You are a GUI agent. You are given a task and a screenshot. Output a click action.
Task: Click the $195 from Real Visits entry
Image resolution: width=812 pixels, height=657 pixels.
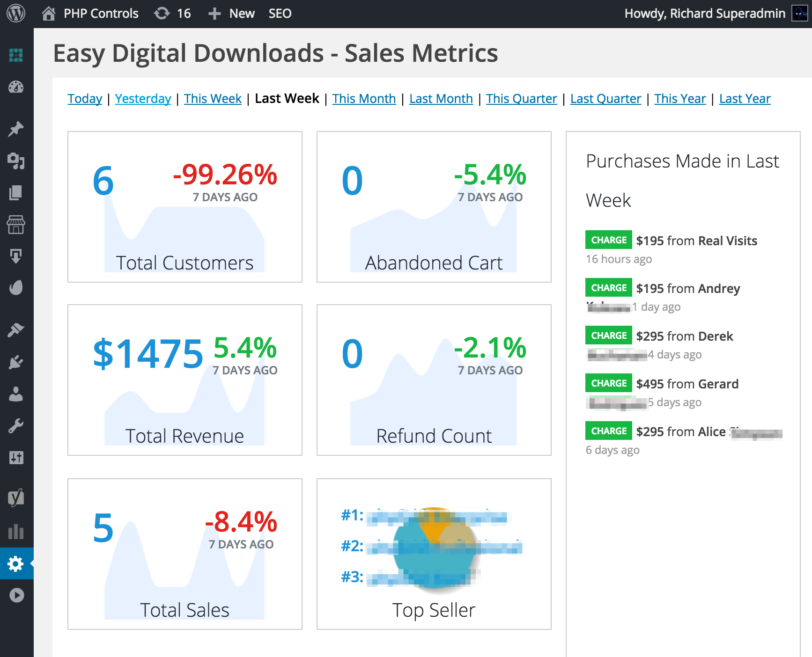pyautogui.click(x=696, y=241)
